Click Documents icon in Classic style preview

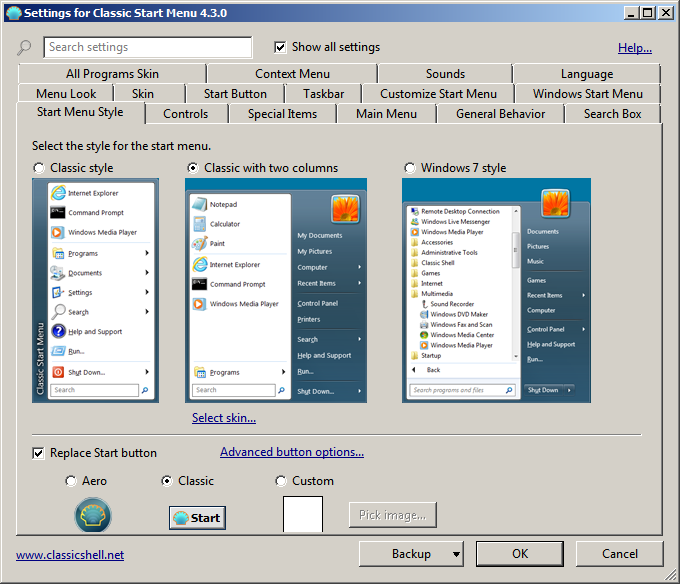coord(58,273)
